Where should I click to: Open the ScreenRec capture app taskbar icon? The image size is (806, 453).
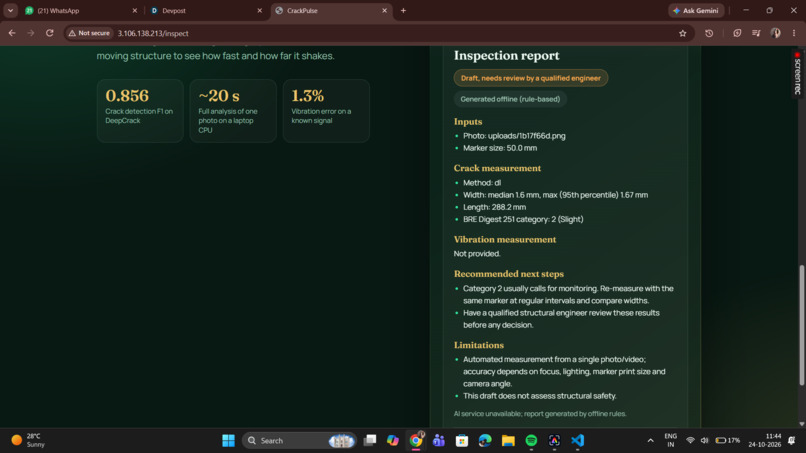pos(554,441)
